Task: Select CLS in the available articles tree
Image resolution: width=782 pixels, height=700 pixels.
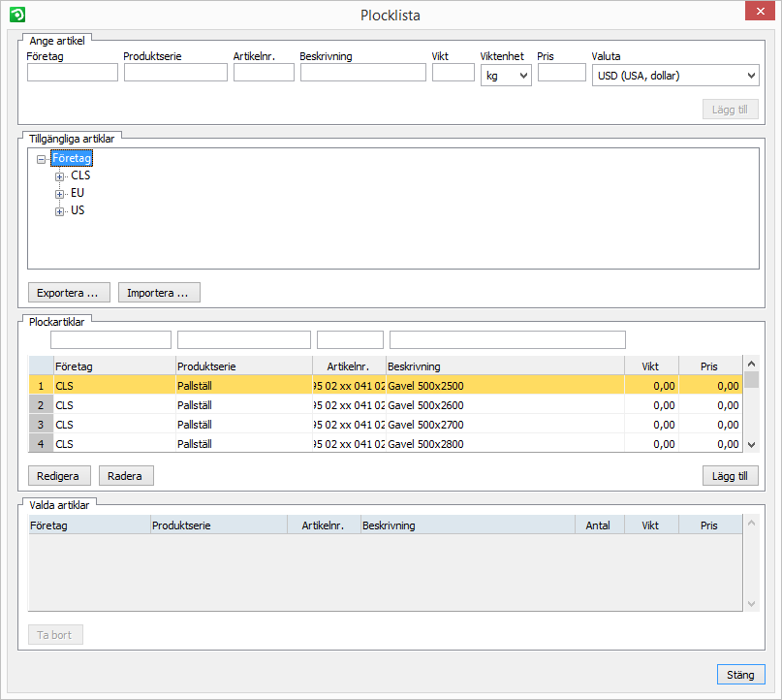Action: pos(80,175)
